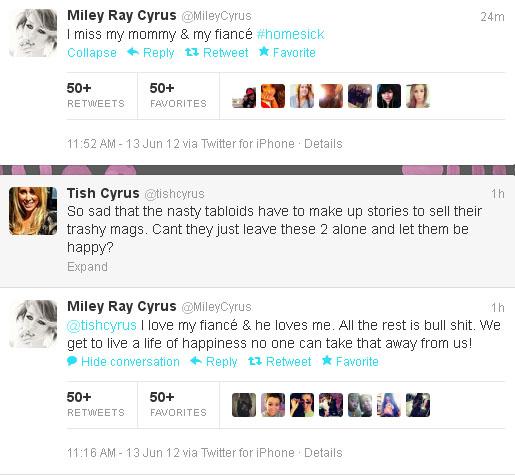
Task: View the 50+ retweets of the homesick tweet
Action: [x=96, y=96]
